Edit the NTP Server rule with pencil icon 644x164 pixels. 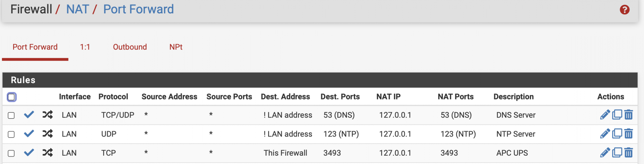pyautogui.click(x=605, y=134)
